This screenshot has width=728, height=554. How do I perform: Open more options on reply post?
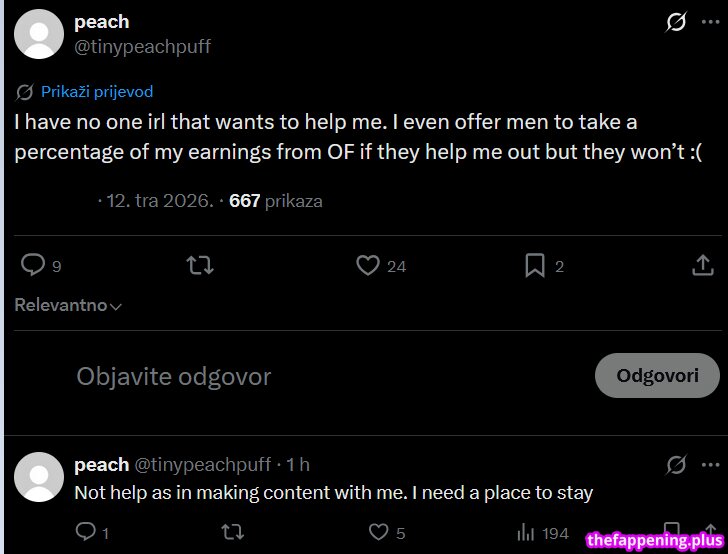pos(710,464)
